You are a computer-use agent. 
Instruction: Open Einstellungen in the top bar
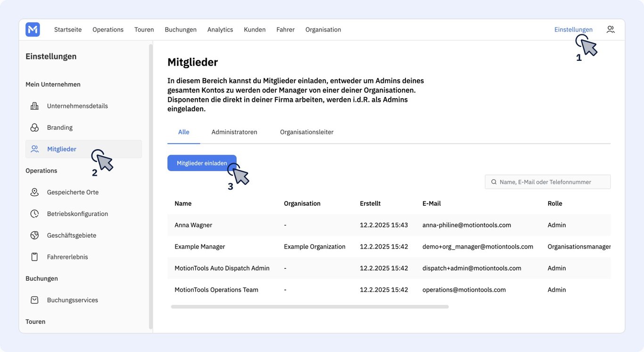pos(573,29)
